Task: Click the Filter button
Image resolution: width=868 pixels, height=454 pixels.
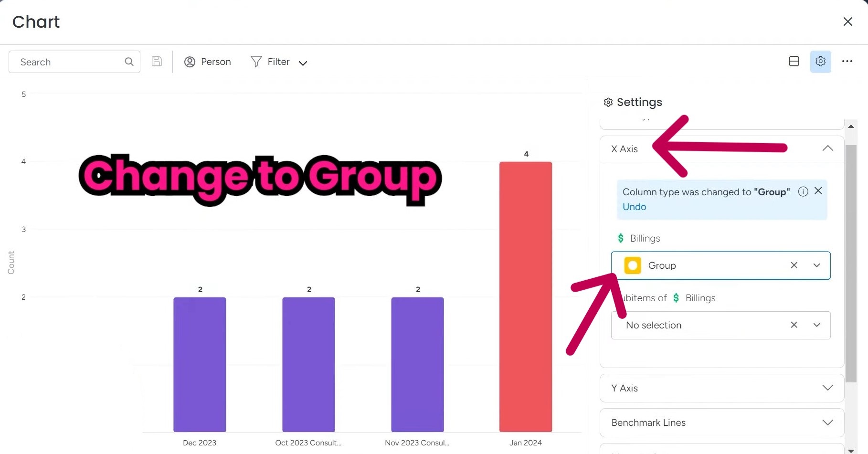Action: point(270,62)
